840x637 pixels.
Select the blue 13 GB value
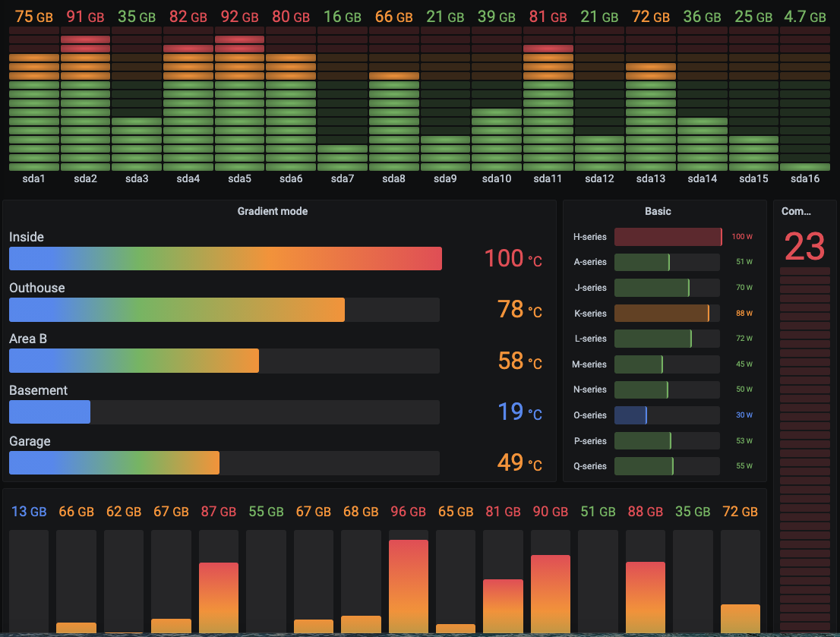[x=29, y=512]
